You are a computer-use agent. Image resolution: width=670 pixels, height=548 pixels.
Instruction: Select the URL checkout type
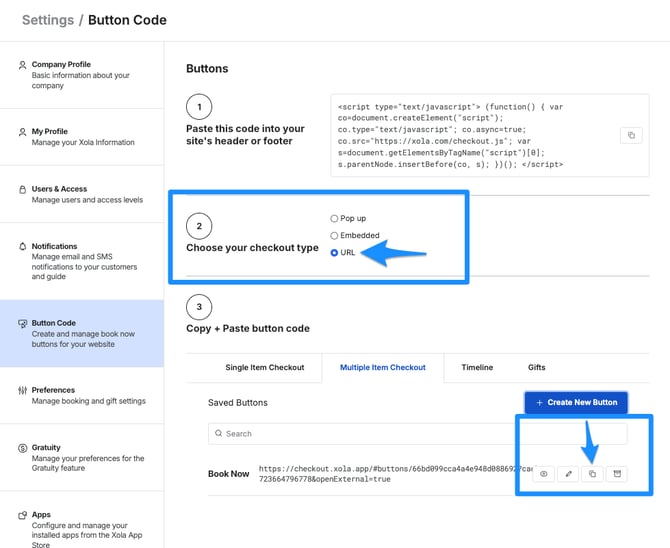(334, 253)
